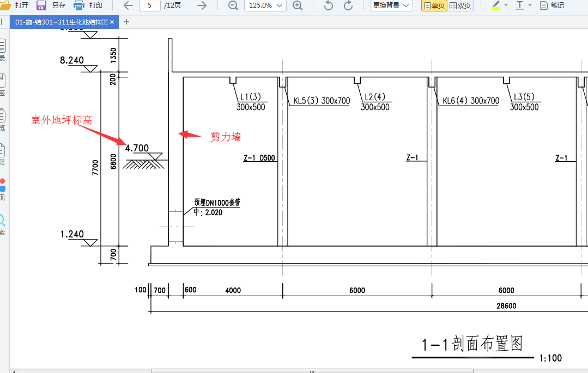The height and width of the screenshot is (373, 588).
Task: Click the 预埋DN1000套管 annotation text
Action: coord(217,203)
